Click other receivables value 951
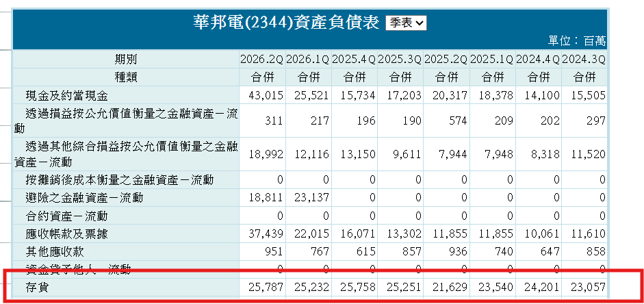The width and height of the screenshot is (644, 304). 274,251
